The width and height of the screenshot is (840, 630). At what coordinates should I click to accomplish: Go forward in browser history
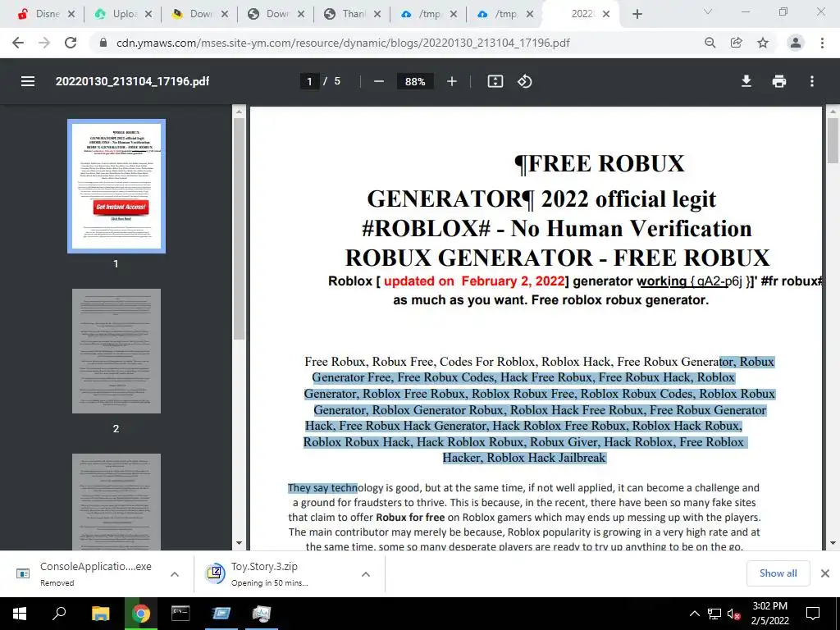click(44, 43)
